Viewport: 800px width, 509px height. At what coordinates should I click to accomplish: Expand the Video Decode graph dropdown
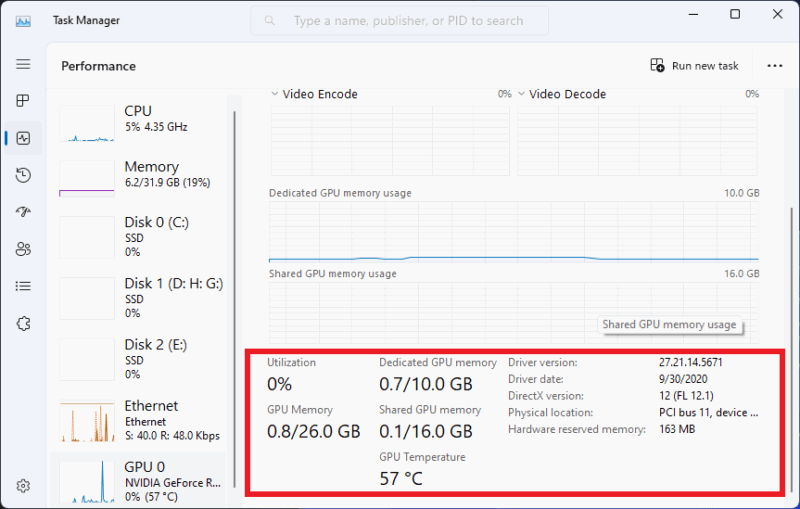tap(522, 94)
